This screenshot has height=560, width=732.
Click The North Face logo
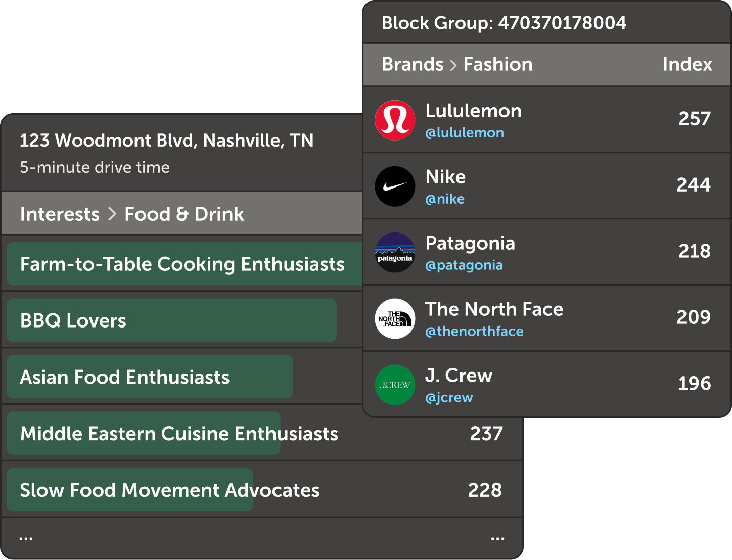pos(395,319)
